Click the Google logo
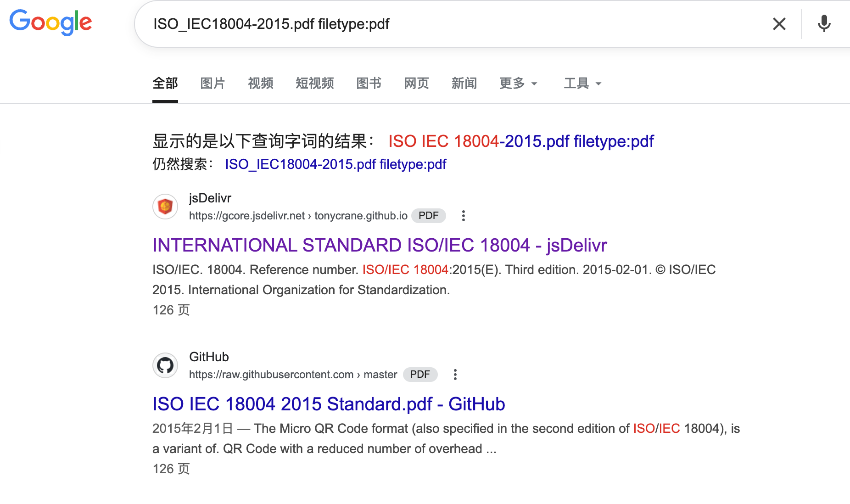Image resolution: width=850 pixels, height=504 pixels. [x=50, y=22]
